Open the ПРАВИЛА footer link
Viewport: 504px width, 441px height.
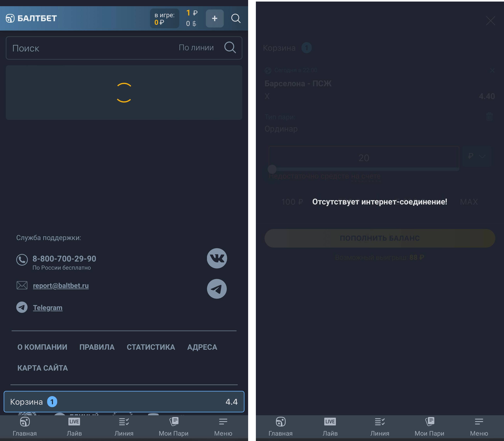tap(97, 347)
